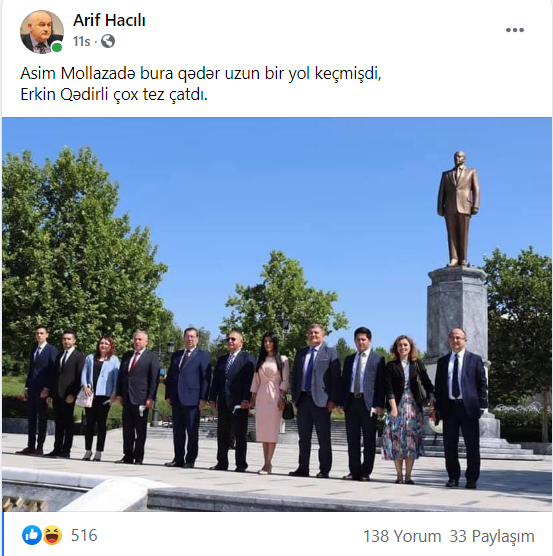Viewport: 553px width, 556px height.
Task: Click the globe public-visibility icon
Action: click(108, 41)
